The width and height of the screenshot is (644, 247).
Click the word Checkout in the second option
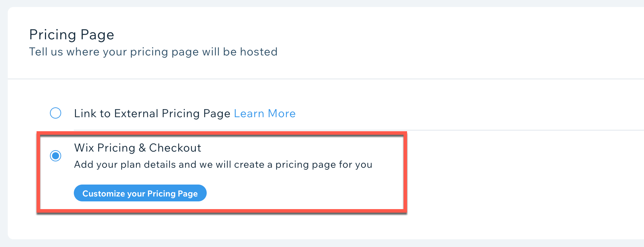[x=175, y=148]
